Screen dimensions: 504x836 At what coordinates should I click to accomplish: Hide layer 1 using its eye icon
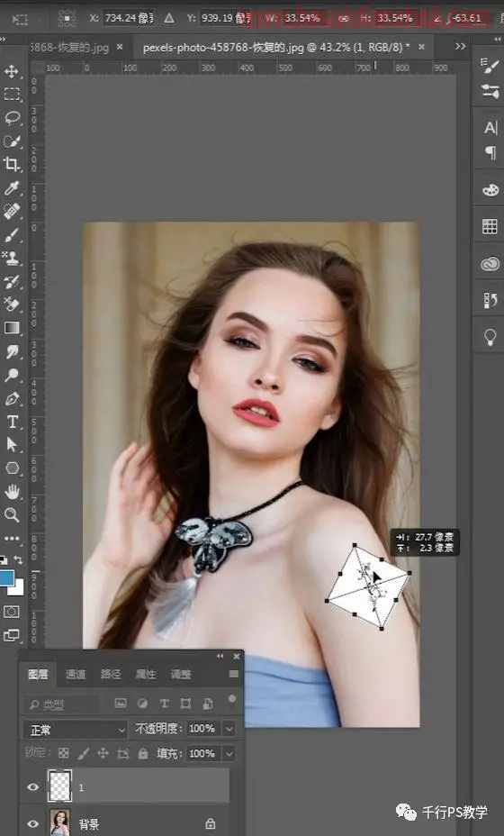[x=33, y=787]
